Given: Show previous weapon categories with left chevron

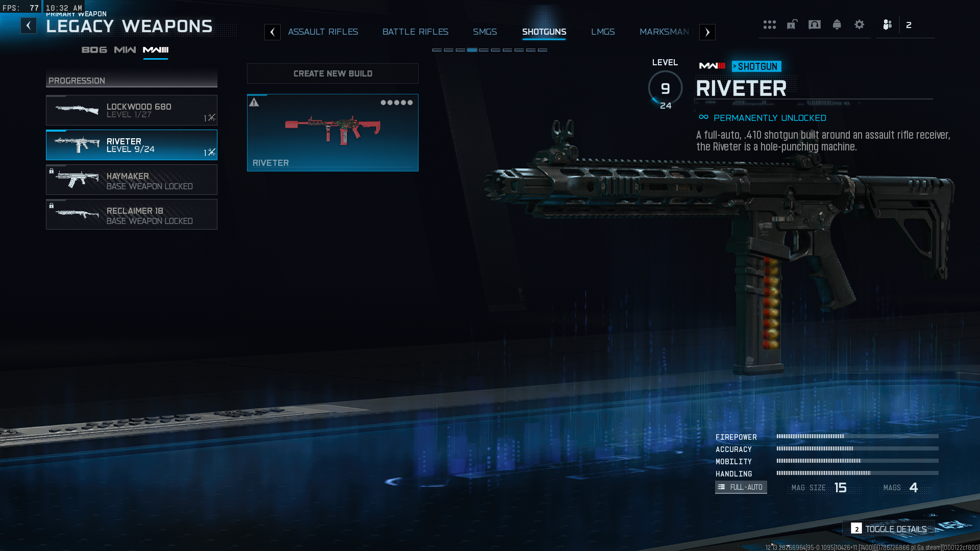Looking at the screenshot, I should click(273, 32).
